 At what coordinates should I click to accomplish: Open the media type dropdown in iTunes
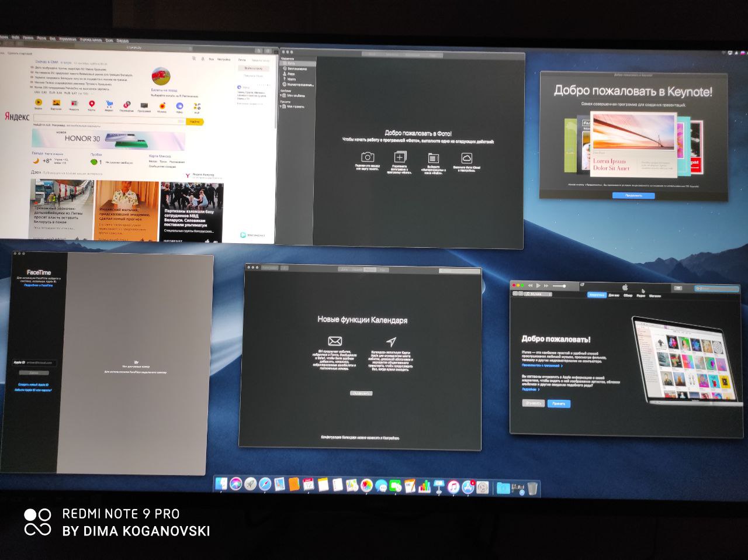click(538, 294)
